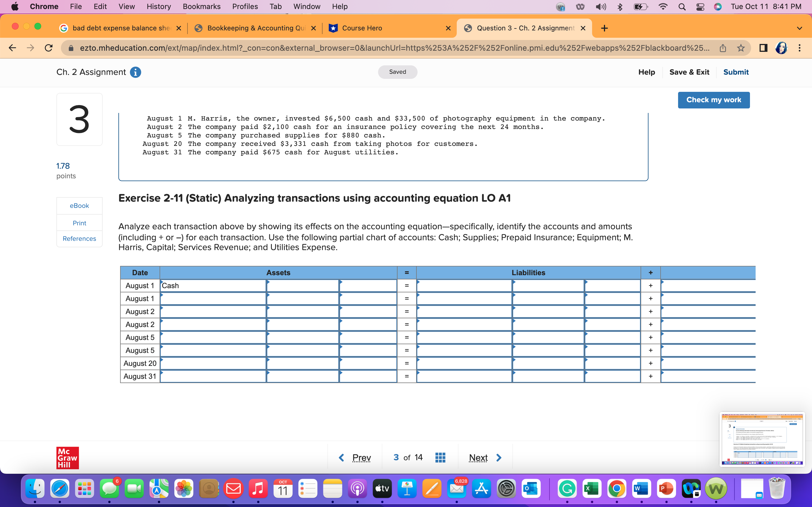Expand August 2 first account dropdown

tap(213, 312)
